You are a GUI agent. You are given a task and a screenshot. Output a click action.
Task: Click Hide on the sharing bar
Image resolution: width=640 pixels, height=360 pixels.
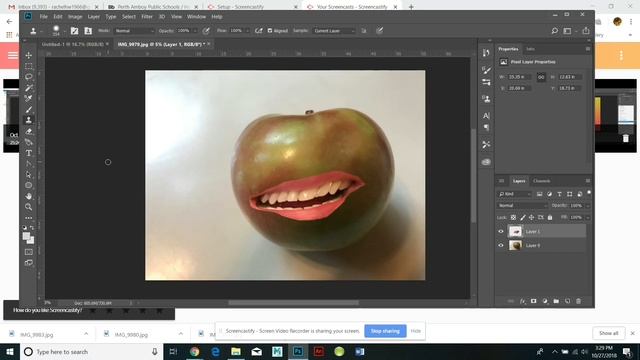(x=416, y=331)
